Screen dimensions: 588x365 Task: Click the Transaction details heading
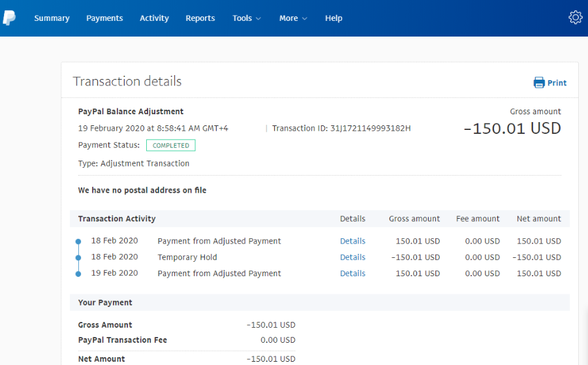(x=127, y=81)
